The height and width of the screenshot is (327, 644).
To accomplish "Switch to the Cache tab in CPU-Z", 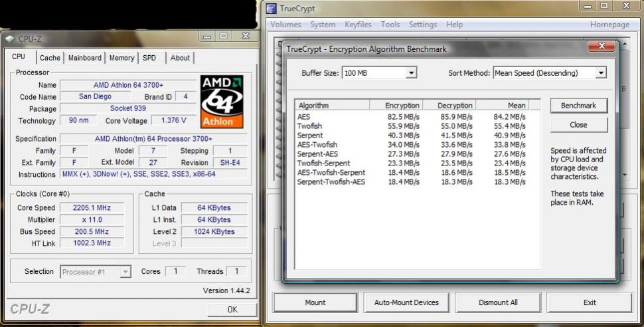I will click(x=50, y=58).
